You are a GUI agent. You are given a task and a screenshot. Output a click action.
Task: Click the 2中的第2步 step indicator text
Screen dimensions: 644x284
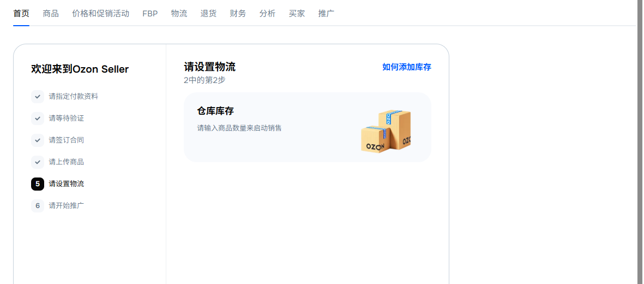[x=204, y=80]
